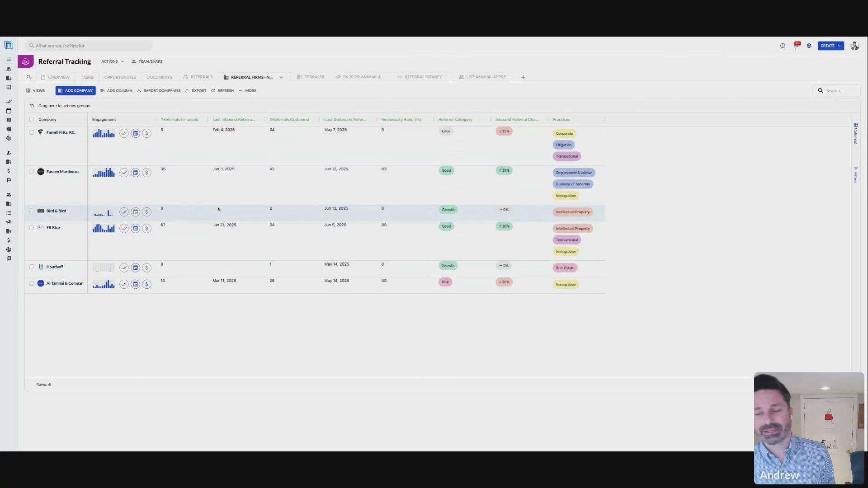Switch to the Terralex tab
This screenshot has height=488, width=868.
coord(311,77)
